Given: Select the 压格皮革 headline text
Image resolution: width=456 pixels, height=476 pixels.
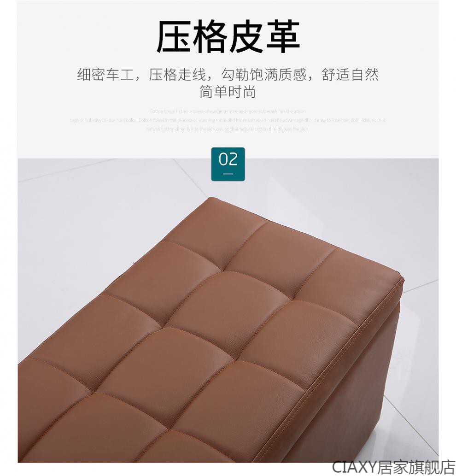Looking at the screenshot, I should pos(228,37).
